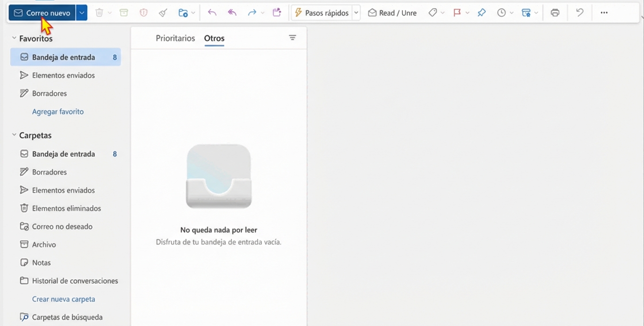
Task: Collapse the Carpetas section
Action: tap(14, 135)
